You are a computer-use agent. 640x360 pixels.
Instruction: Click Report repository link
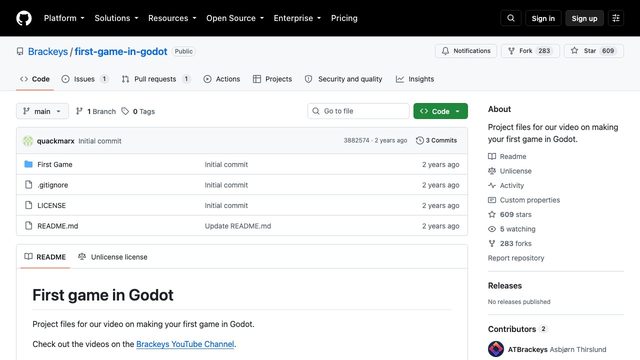tap(516, 258)
